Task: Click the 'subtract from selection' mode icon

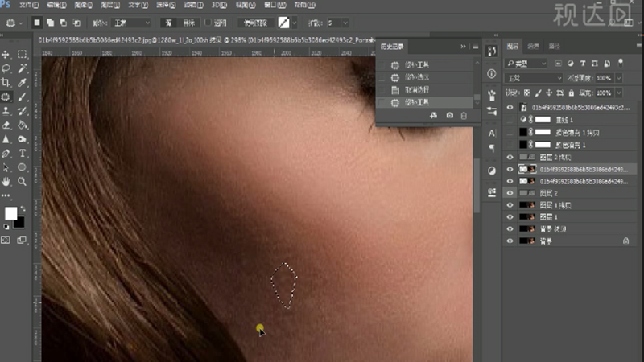Action: [64, 23]
